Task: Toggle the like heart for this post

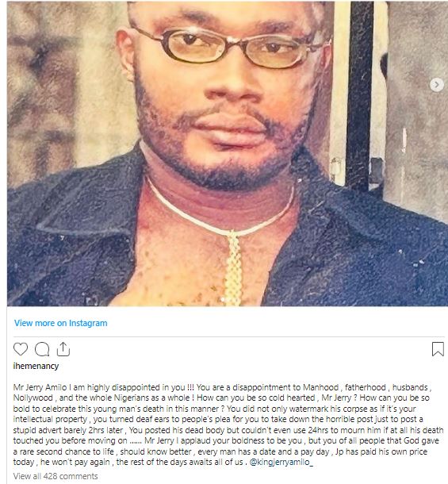Action: click(x=21, y=349)
